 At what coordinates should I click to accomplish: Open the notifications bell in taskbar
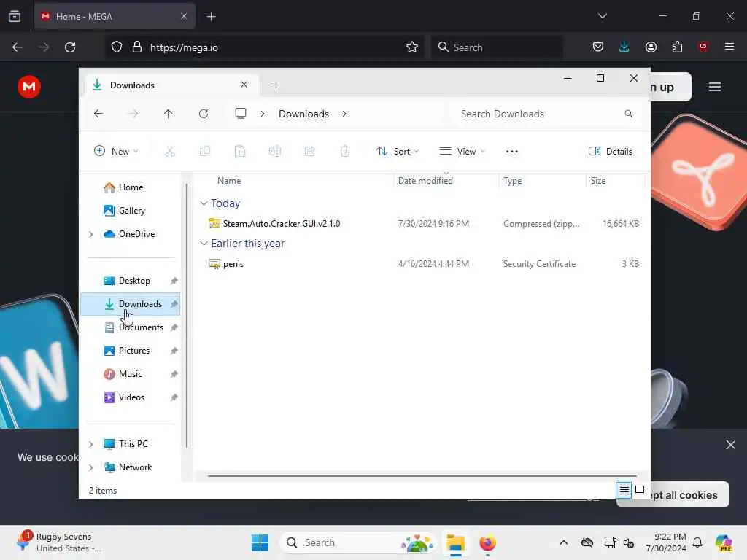coord(697,542)
